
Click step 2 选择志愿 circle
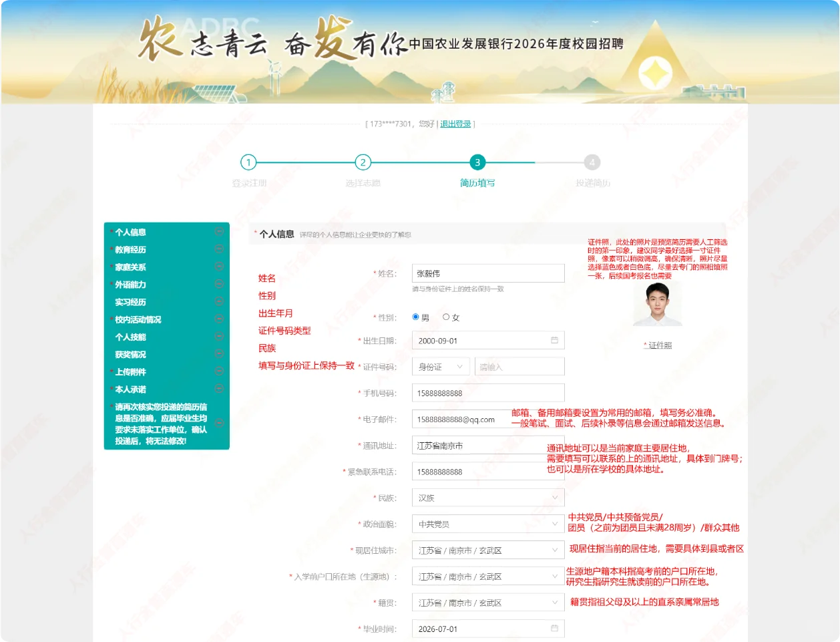(363, 162)
